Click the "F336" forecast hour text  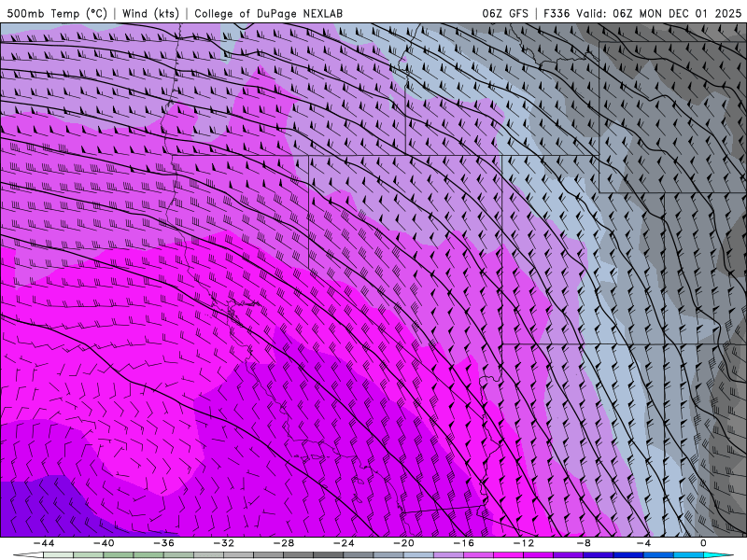coord(557,13)
